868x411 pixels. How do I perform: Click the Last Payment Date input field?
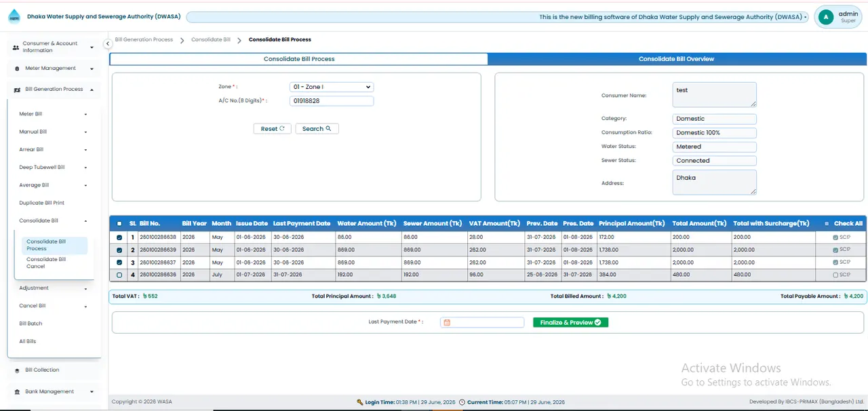pyautogui.click(x=482, y=323)
